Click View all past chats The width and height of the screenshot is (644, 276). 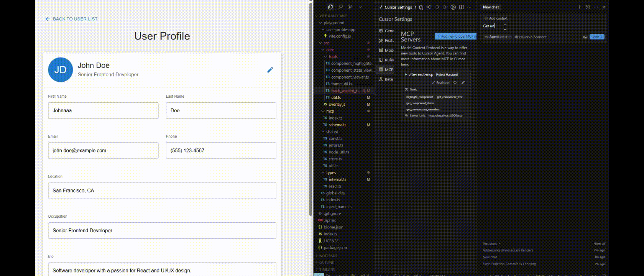pos(600,243)
